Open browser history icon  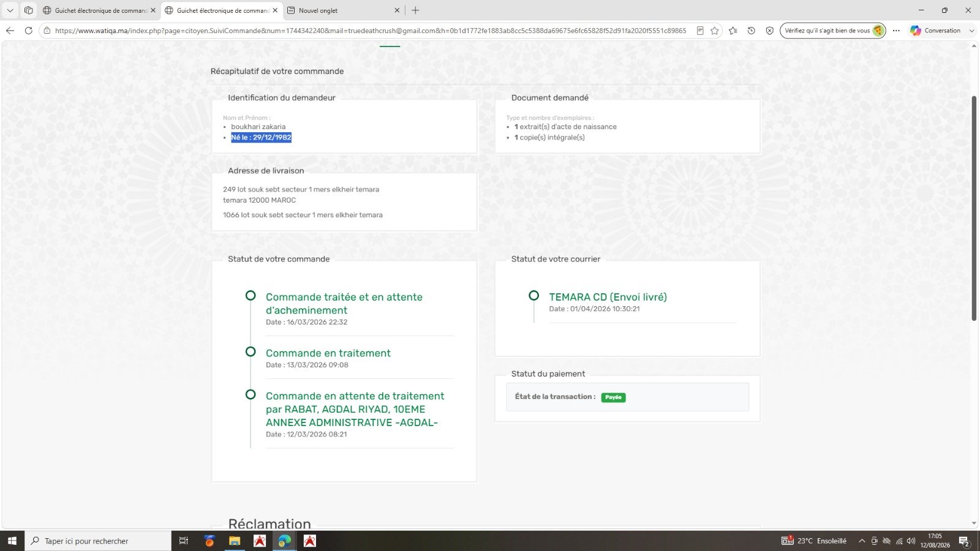click(752, 31)
